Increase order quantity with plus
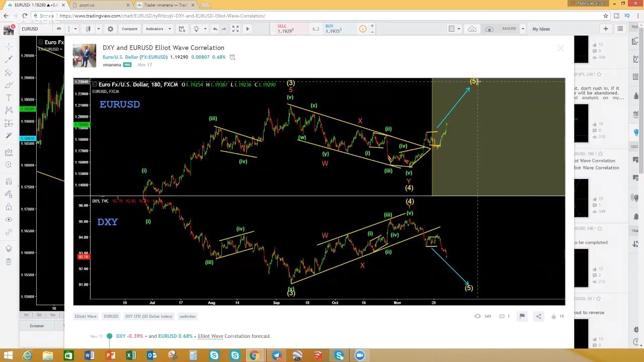The height and width of the screenshot is (362, 644). pyautogui.click(x=372, y=26)
